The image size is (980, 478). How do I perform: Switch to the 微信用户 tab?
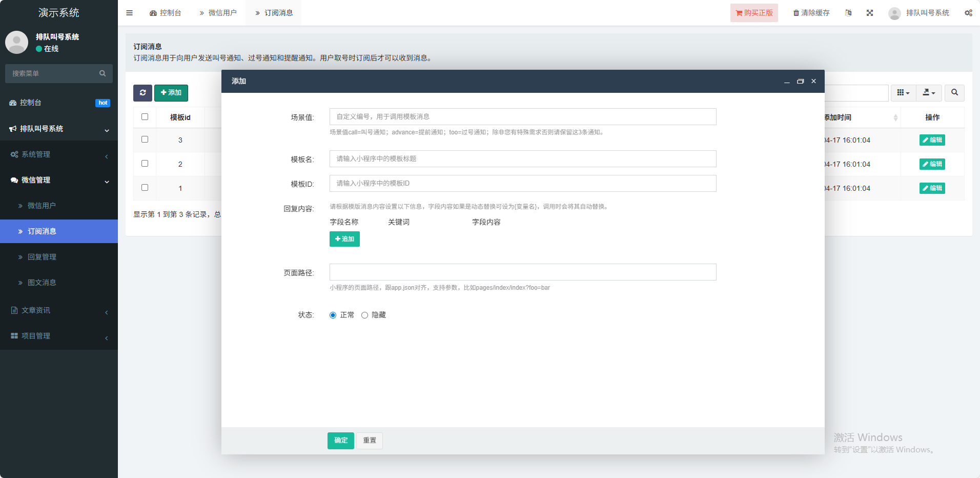[x=218, y=13]
